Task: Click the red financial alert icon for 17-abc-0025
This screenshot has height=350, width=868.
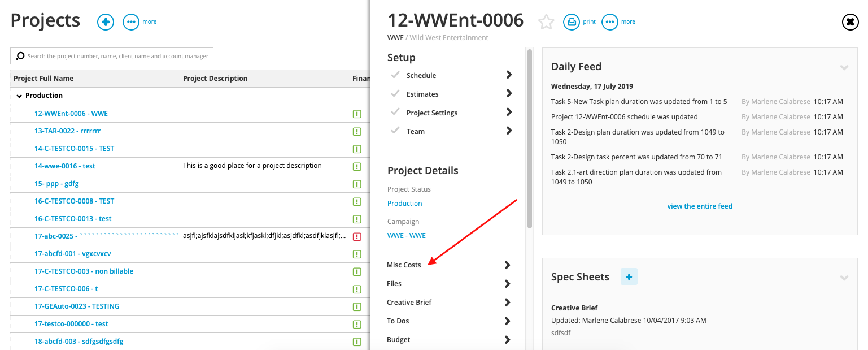Action: (356, 236)
